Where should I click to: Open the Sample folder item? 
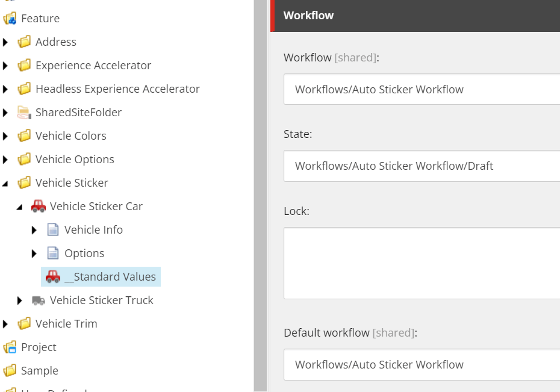click(40, 371)
